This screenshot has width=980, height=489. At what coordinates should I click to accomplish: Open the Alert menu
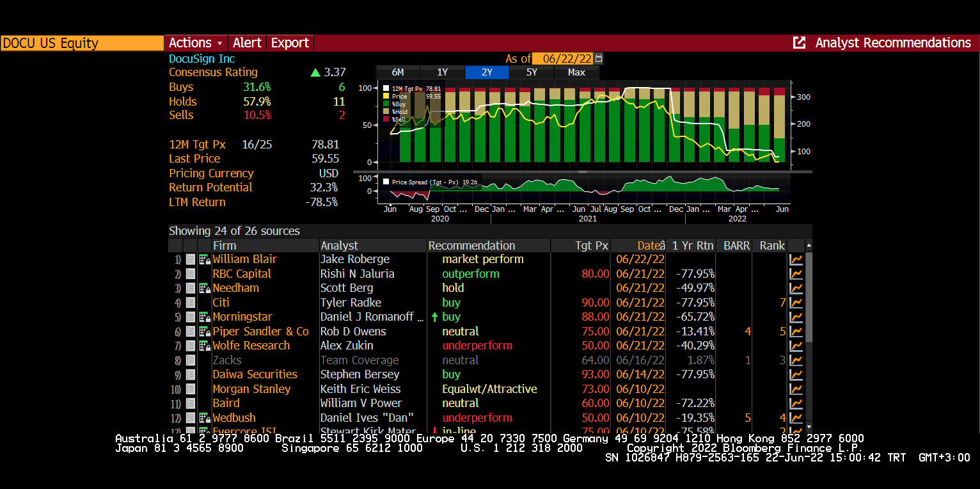(x=247, y=43)
